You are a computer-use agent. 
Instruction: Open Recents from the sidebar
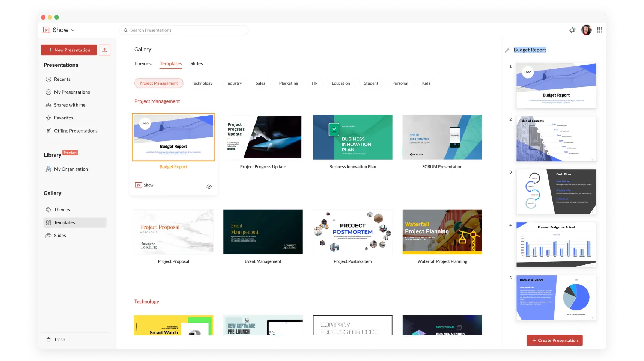click(x=62, y=79)
